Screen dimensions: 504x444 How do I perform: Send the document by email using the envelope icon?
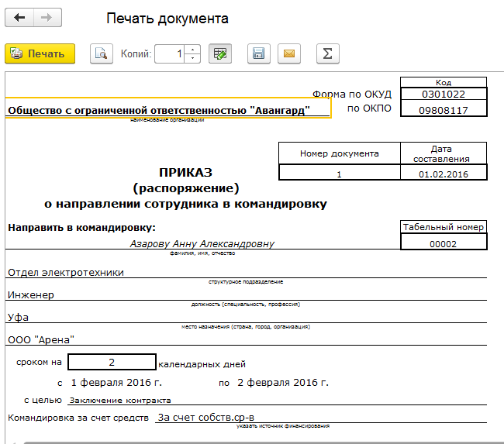pos(289,53)
